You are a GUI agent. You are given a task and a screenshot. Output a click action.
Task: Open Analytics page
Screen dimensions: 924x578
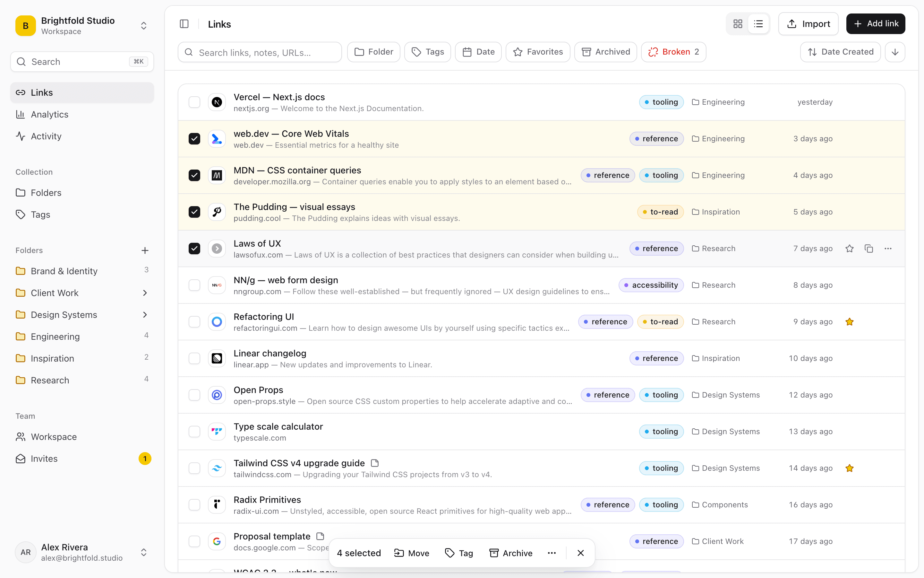click(82, 114)
